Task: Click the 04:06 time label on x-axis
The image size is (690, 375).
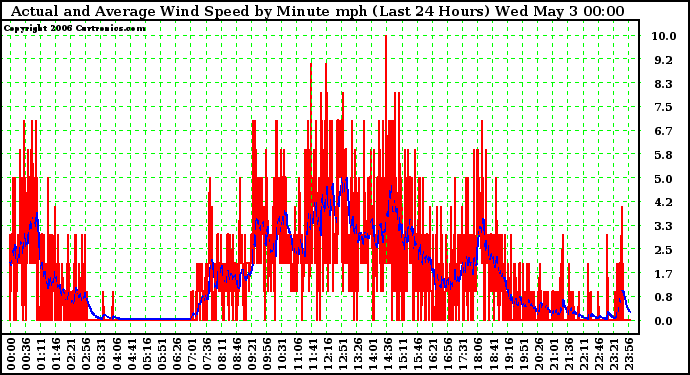Action: (x=117, y=354)
